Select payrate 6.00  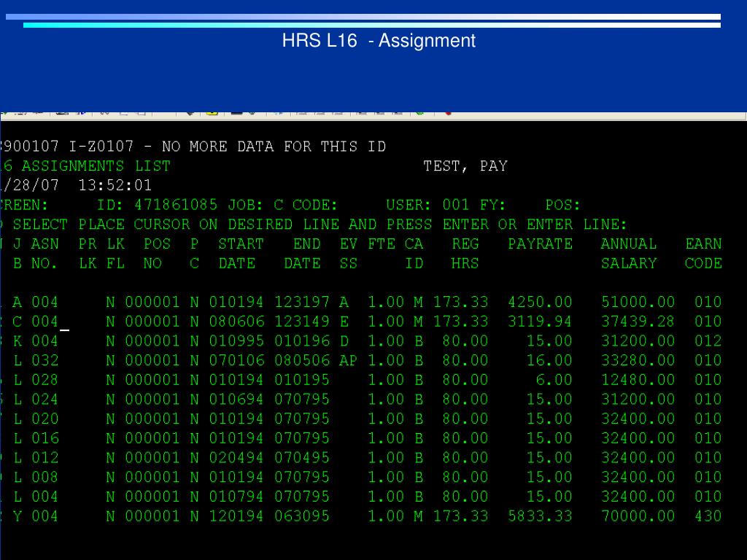coord(554,380)
